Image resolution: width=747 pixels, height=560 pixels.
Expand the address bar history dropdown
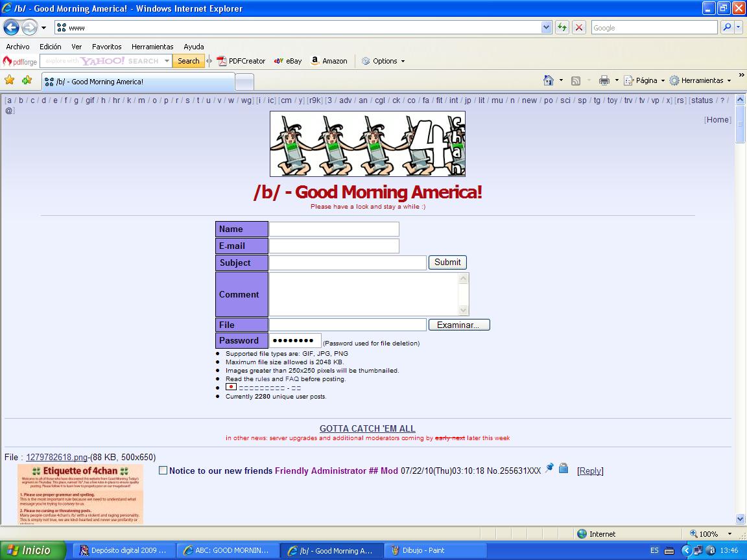pos(547,28)
